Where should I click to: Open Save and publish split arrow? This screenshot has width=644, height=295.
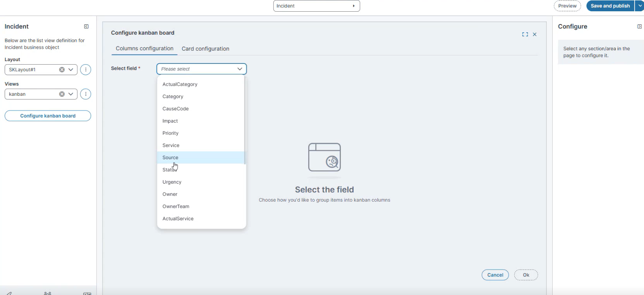pos(640,6)
